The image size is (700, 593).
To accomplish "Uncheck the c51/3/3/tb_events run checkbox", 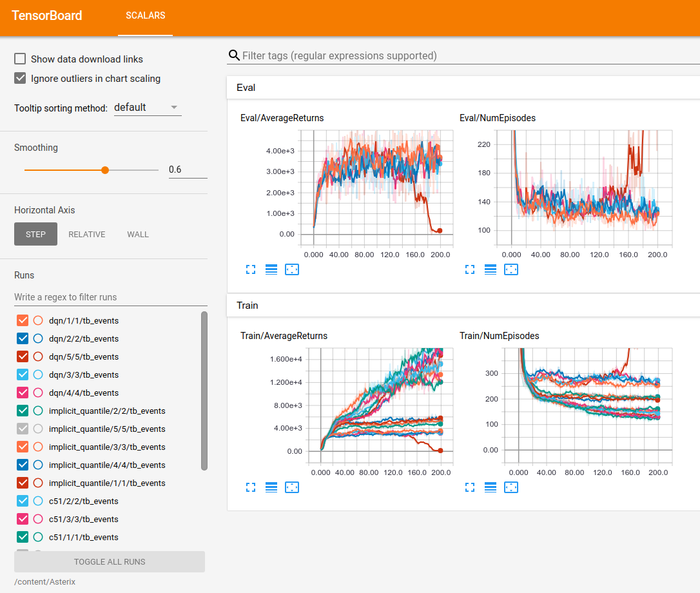I will click(23, 519).
